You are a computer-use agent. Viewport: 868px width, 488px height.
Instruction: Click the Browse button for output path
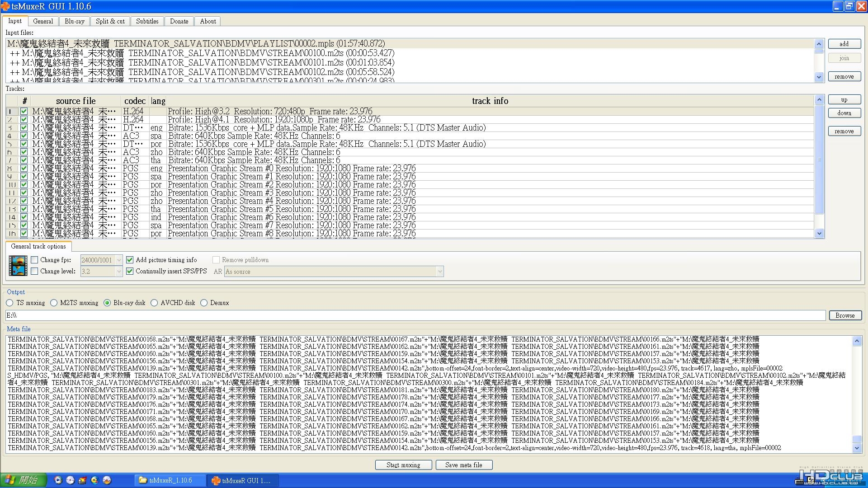point(844,315)
